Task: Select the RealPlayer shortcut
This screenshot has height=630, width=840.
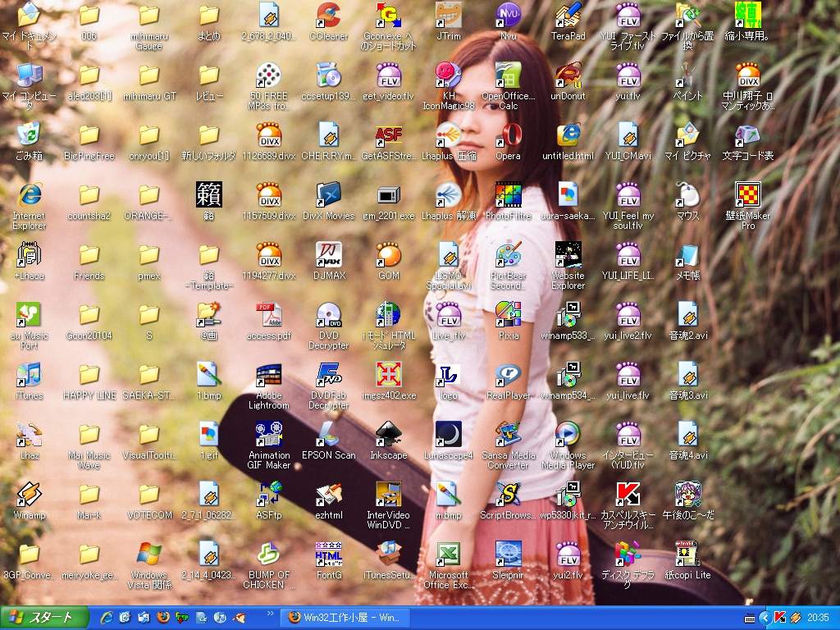Action: click(508, 375)
